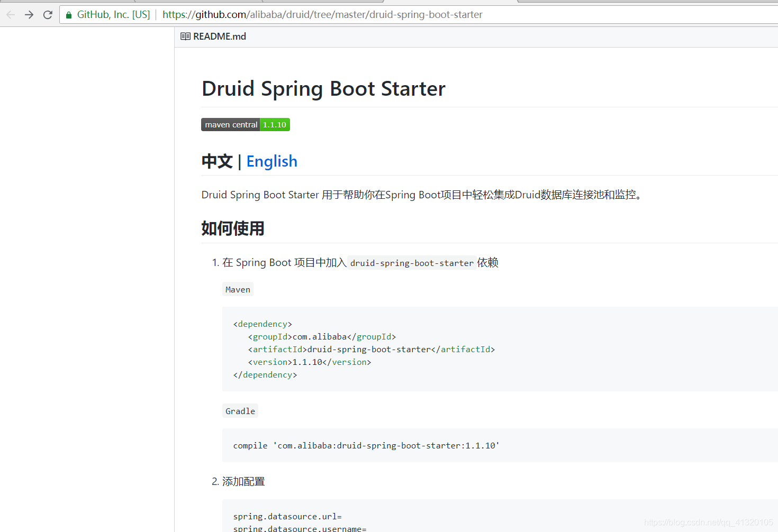Click the artifactId druid-spring-boot-starter line

tap(372, 350)
